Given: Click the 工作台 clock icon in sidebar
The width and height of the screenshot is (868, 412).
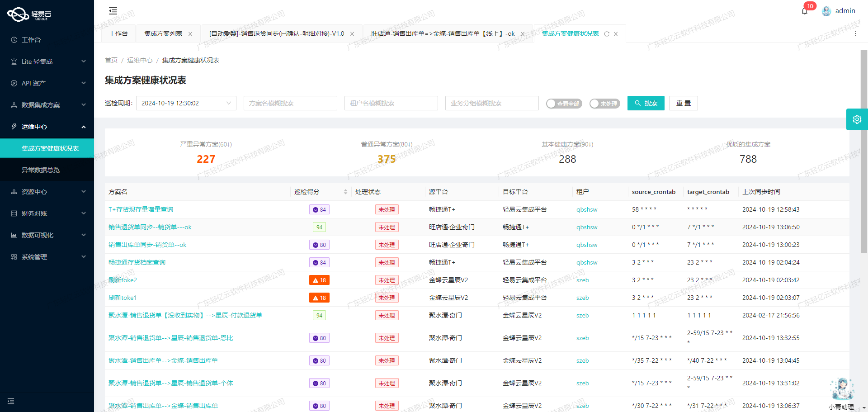Looking at the screenshot, I should [x=14, y=40].
